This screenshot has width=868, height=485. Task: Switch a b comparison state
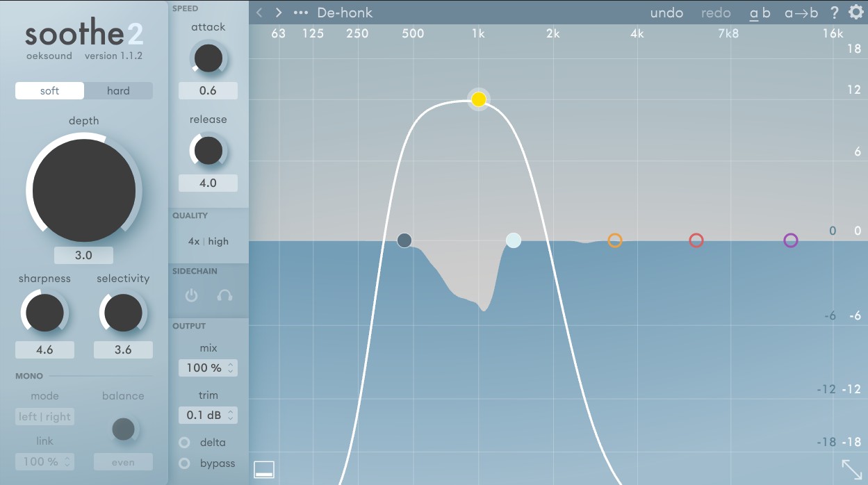pos(760,13)
